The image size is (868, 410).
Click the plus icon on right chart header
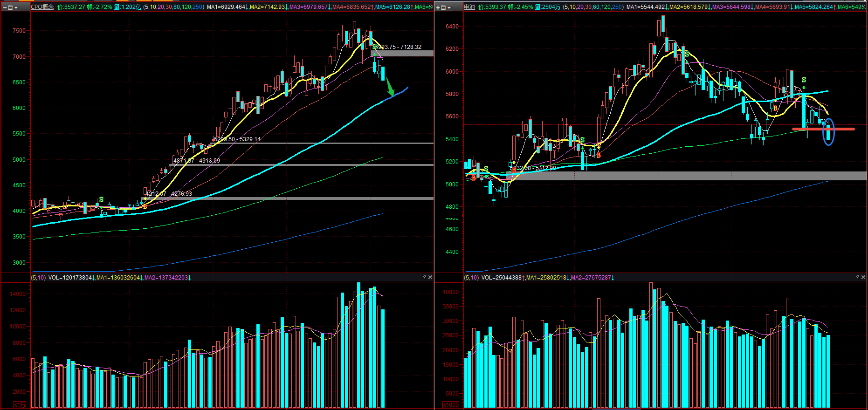438,7
